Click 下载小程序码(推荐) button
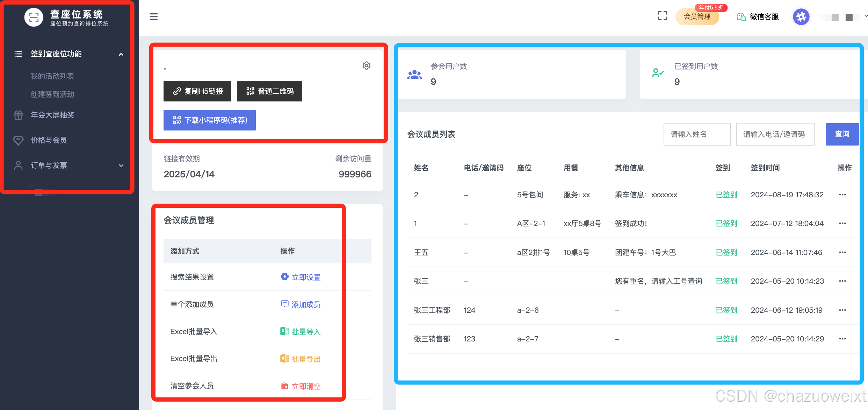This screenshot has height=410, width=868. (x=210, y=120)
